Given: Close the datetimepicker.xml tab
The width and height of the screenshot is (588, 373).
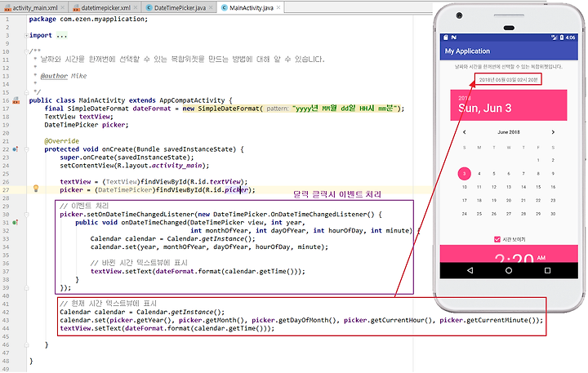Looking at the screenshot, I should [x=136, y=7].
